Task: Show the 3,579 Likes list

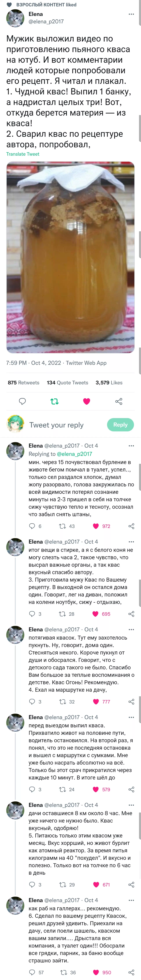Action: [109, 382]
